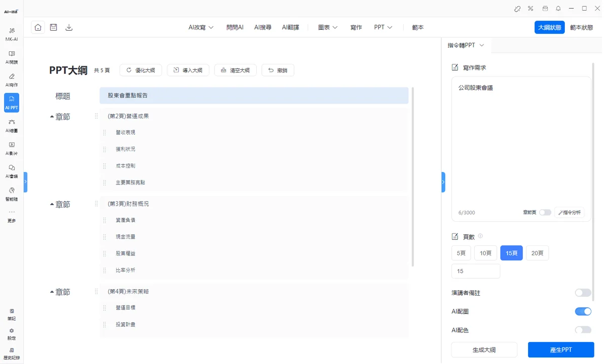Open AI翻譯 menu item
Image resolution: width=604 pixels, height=364 pixels.
(x=290, y=27)
